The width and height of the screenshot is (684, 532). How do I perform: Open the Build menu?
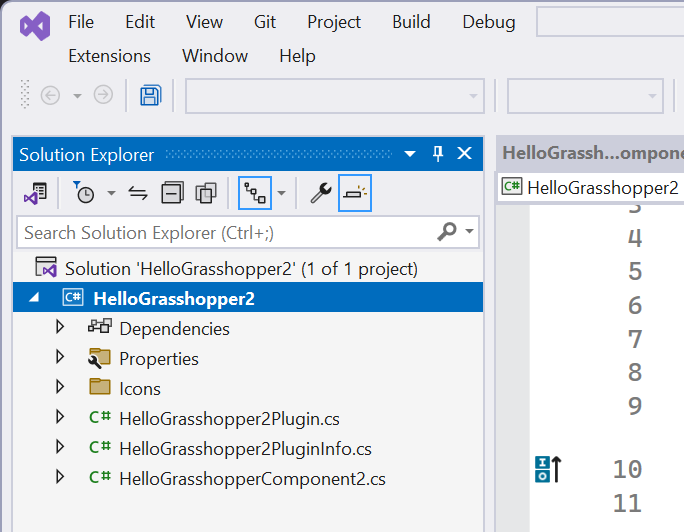[411, 22]
